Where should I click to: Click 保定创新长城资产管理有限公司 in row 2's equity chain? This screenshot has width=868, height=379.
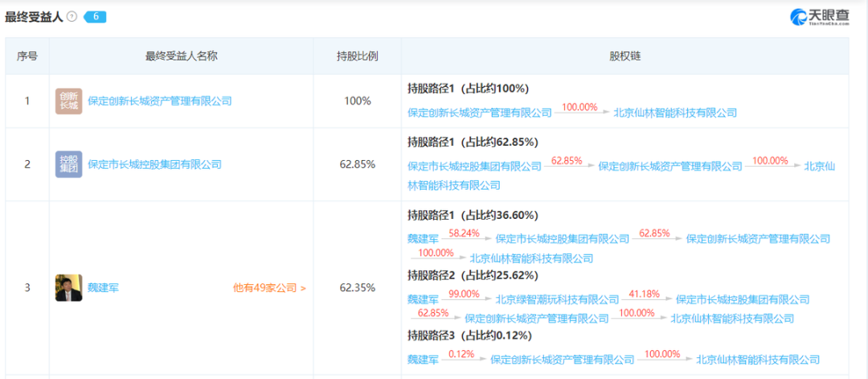click(670, 166)
